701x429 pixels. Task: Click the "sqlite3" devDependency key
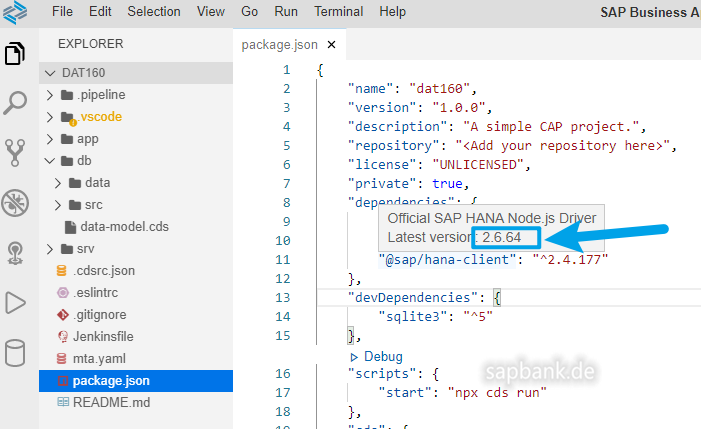click(x=413, y=316)
